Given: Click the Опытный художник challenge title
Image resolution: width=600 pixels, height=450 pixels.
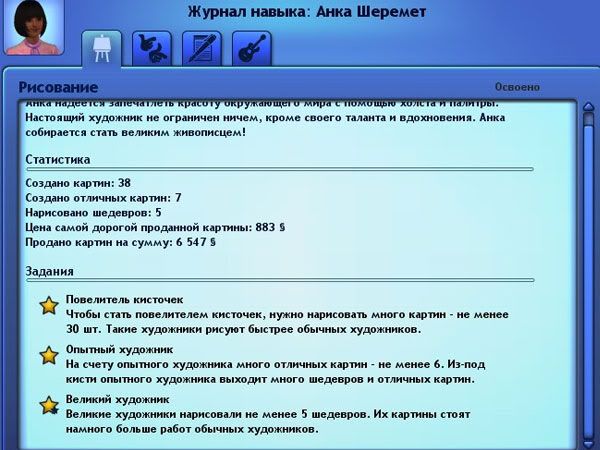Looking at the screenshot, I should 119,349.
